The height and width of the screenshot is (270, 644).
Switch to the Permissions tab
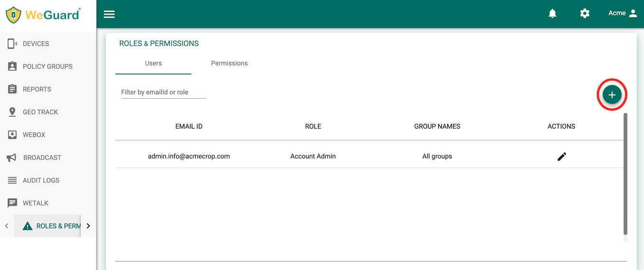click(x=229, y=64)
